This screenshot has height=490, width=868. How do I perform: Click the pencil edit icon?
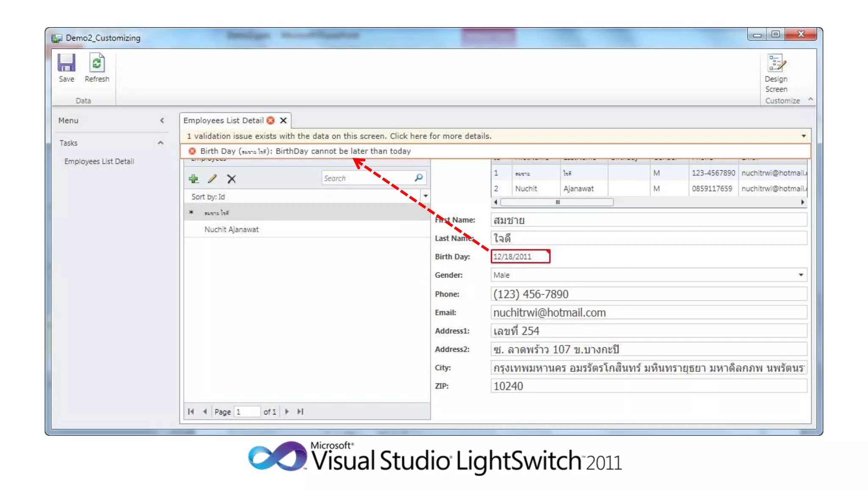pos(212,179)
